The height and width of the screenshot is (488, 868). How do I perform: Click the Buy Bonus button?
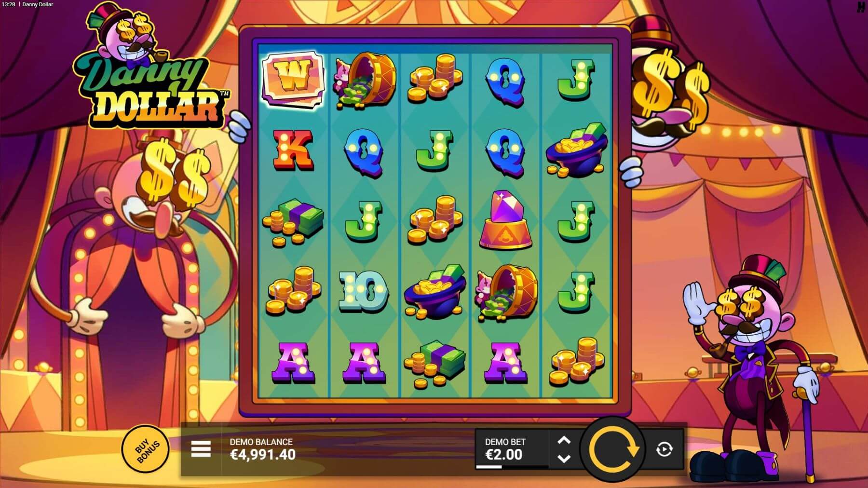146,449
